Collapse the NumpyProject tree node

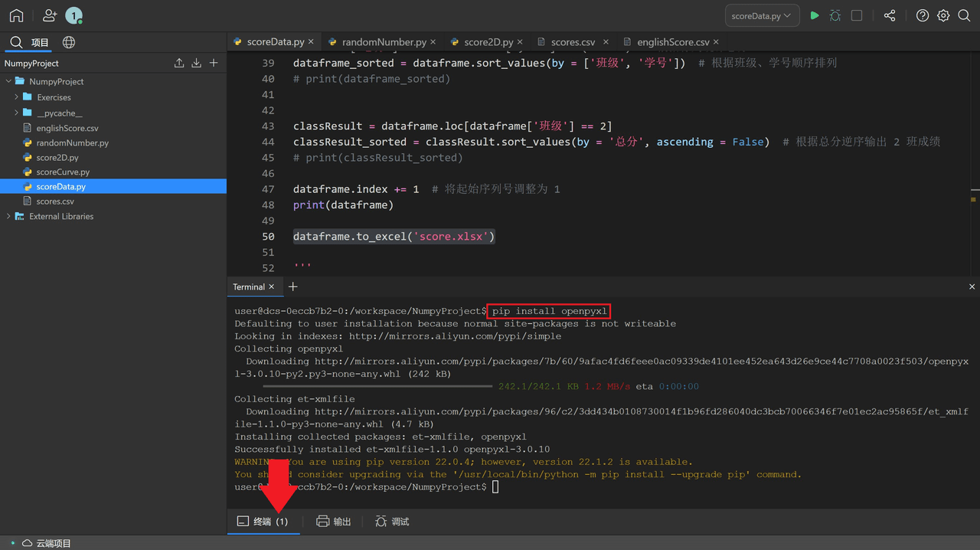[8, 80]
